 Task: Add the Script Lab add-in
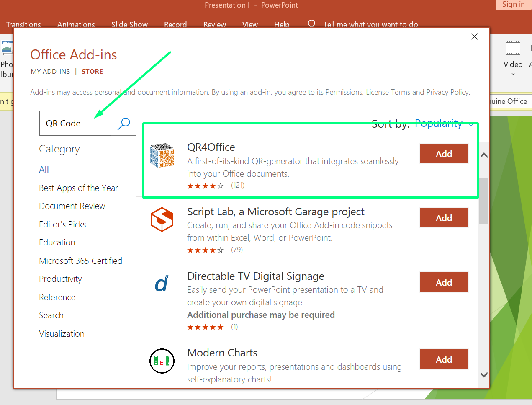tap(444, 218)
